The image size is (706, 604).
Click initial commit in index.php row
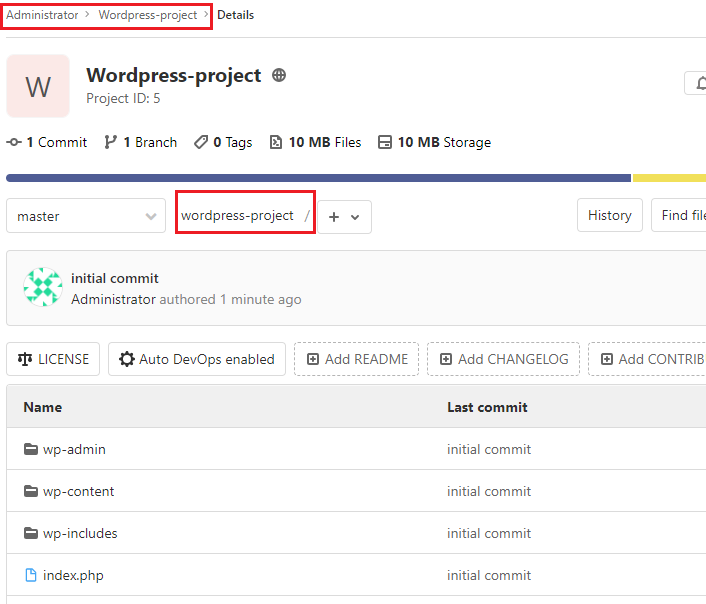click(x=489, y=575)
